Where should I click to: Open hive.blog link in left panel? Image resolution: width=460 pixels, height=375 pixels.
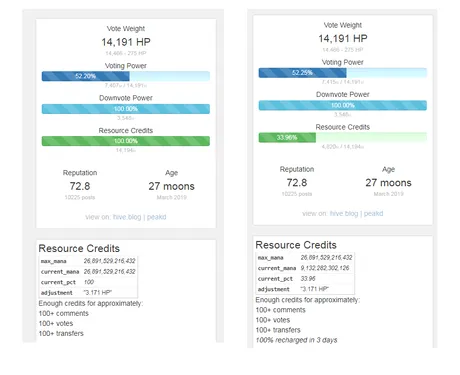click(127, 217)
